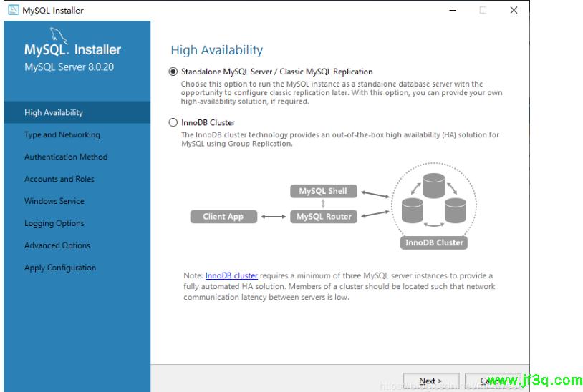Click the Client App diagram box
The height and width of the screenshot is (392, 583).
[223, 216]
